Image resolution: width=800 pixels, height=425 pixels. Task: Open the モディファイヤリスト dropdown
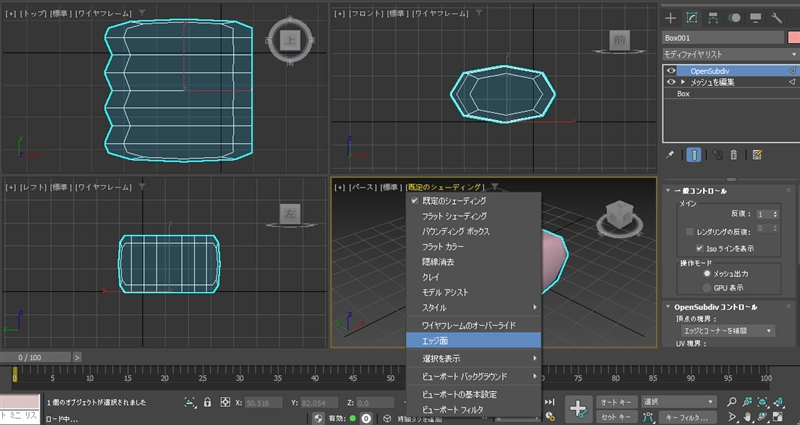[730, 54]
